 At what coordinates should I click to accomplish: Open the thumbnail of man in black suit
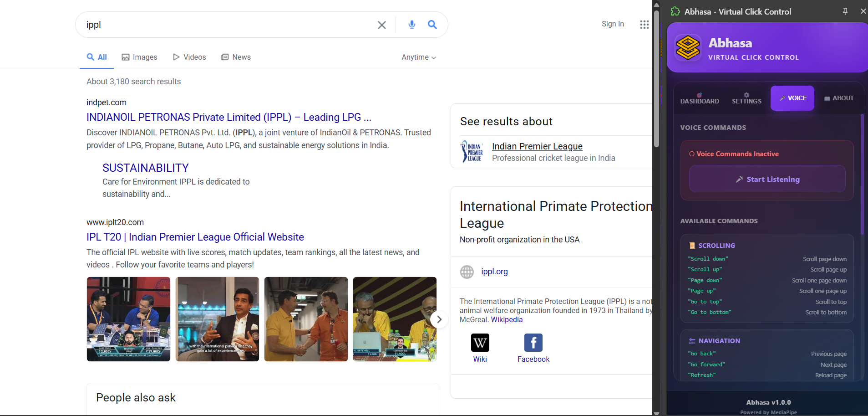click(218, 319)
